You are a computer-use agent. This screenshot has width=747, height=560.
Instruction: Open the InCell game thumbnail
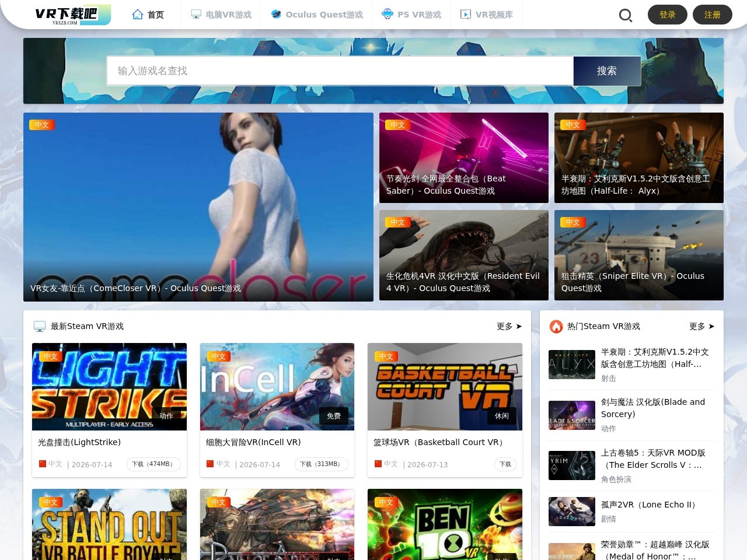point(277,387)
